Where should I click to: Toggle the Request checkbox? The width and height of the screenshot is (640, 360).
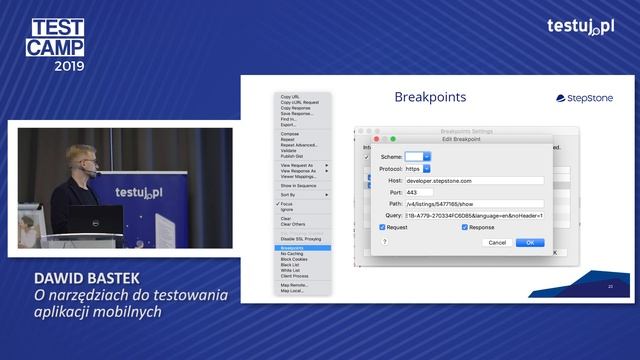[382, 227]
